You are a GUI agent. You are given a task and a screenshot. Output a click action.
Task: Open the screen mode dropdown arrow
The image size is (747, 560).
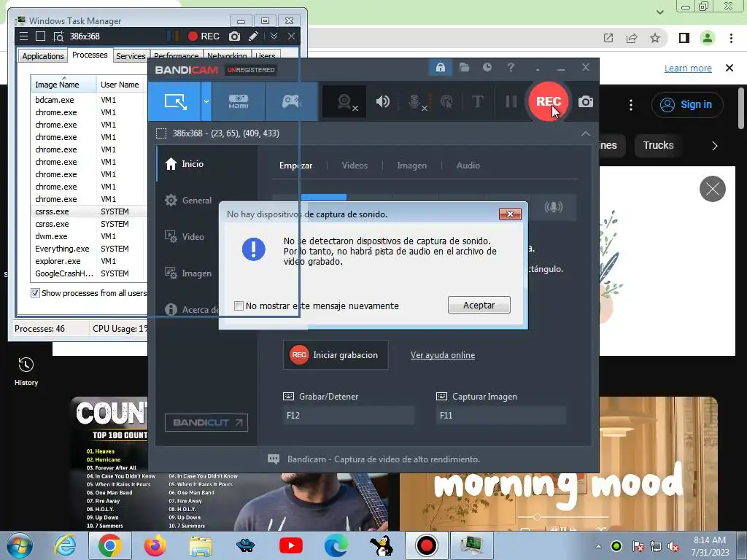click(206, 101)
